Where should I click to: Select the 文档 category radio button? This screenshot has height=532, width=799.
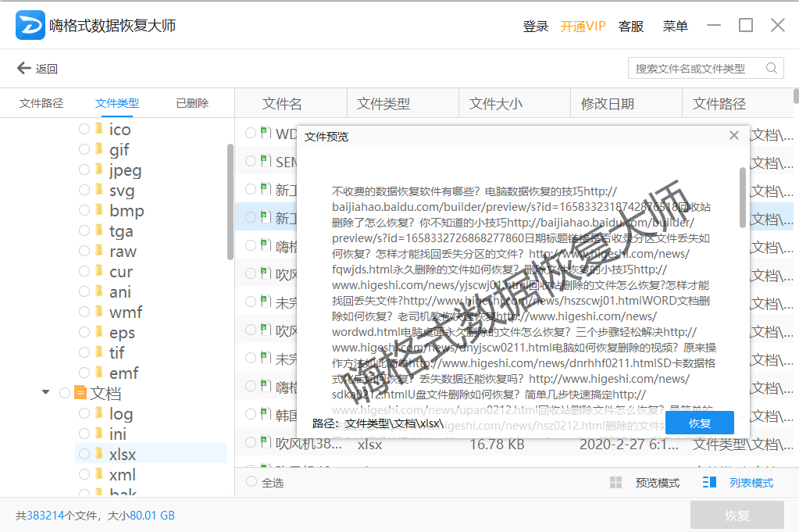(65, 393)
